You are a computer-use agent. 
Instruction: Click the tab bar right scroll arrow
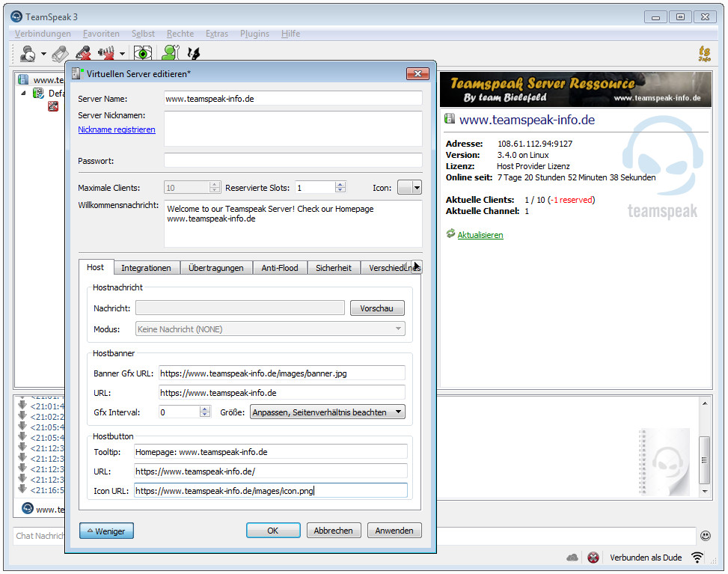coord(417,267)
